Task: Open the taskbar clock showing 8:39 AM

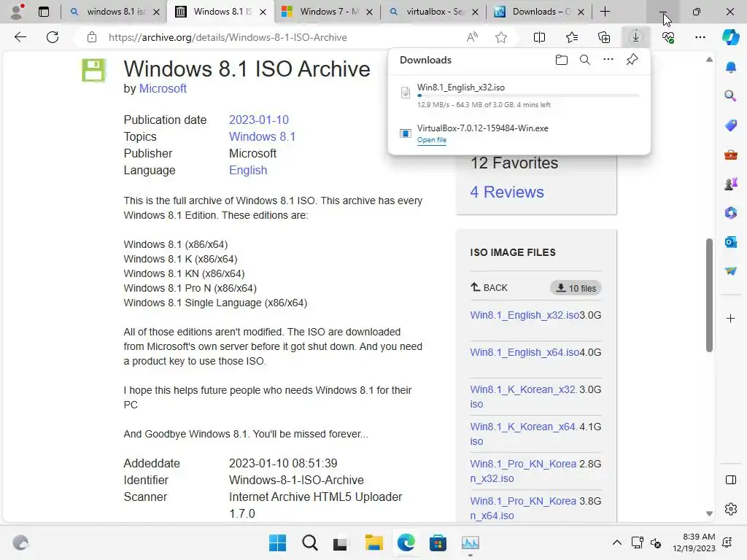Action: pyautogui.click(x=694, y=542)
